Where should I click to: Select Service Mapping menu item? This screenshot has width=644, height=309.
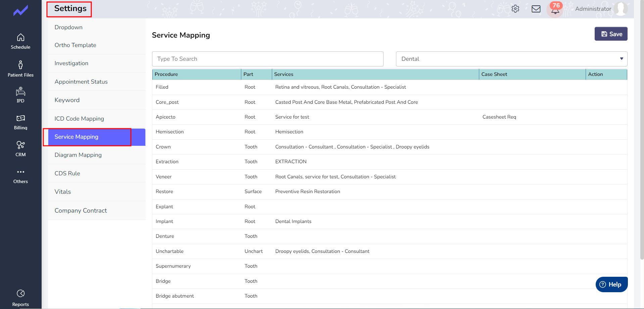pyautogui.click(x=97, y=137)
